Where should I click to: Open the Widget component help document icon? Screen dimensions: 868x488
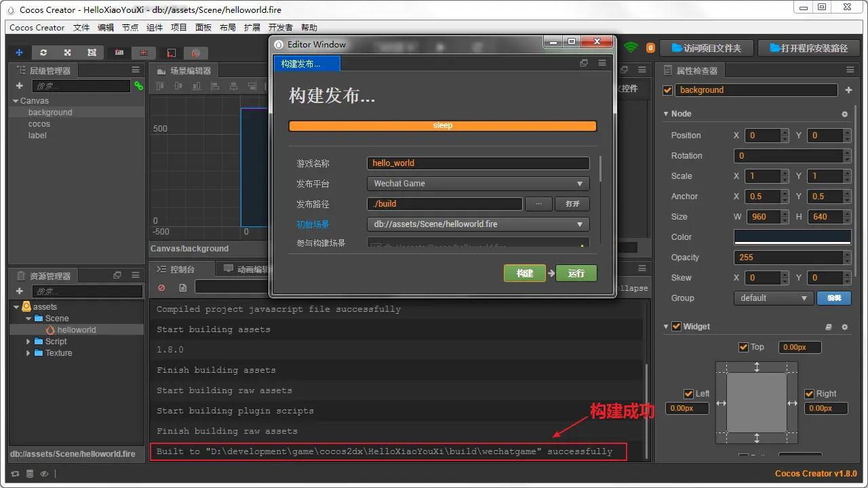[828, 327]
